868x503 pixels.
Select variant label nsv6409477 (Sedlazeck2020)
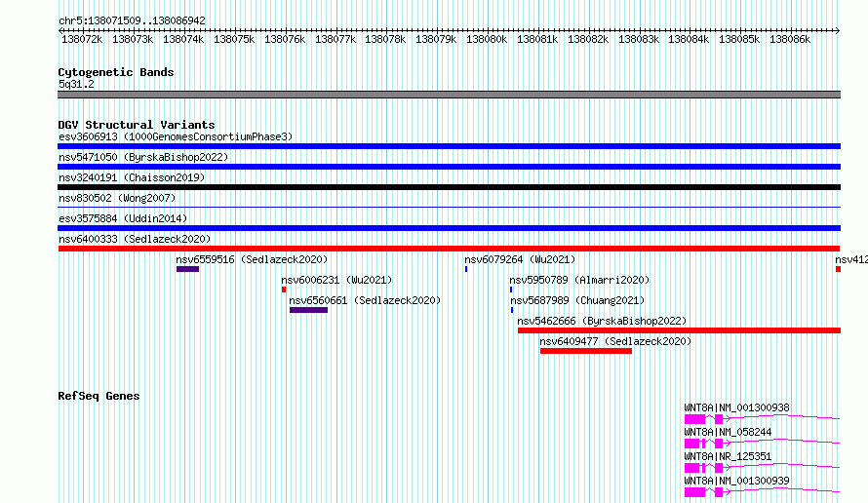615,341
